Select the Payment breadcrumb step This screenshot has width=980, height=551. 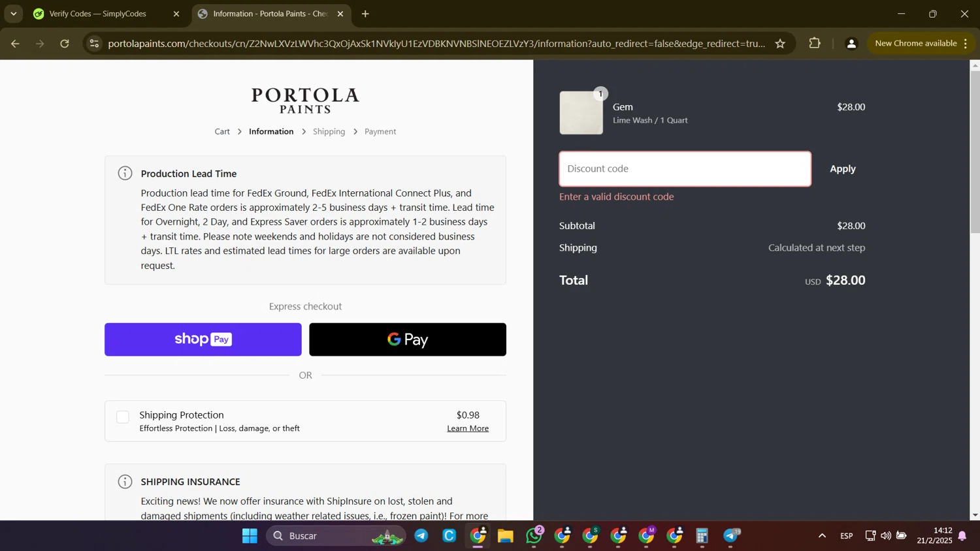380,131
